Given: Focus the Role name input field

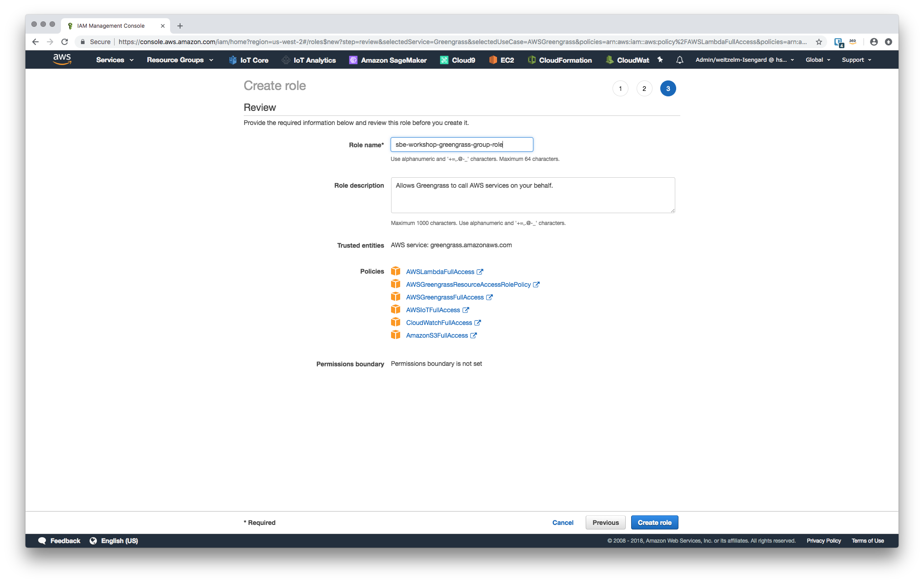Looking at the screenshot, I should coord(462,145).
